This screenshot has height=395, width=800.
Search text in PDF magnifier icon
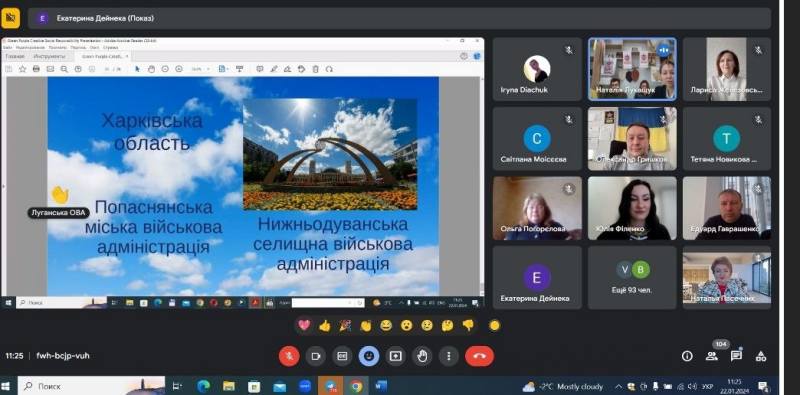(64, 69)
